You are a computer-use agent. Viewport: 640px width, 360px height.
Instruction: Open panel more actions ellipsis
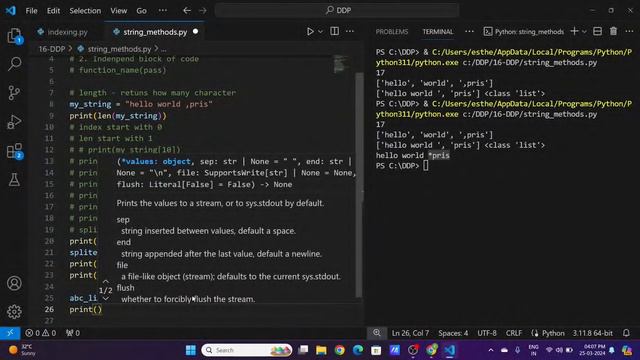tap(629, 31)
